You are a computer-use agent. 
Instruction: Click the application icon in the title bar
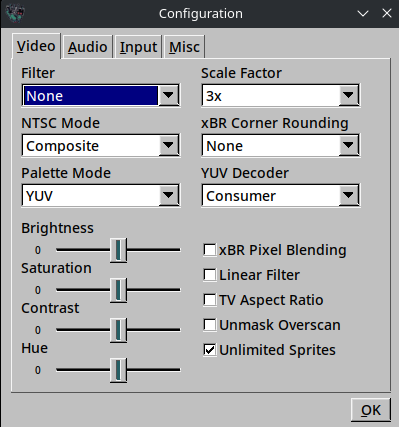[15, 13]
